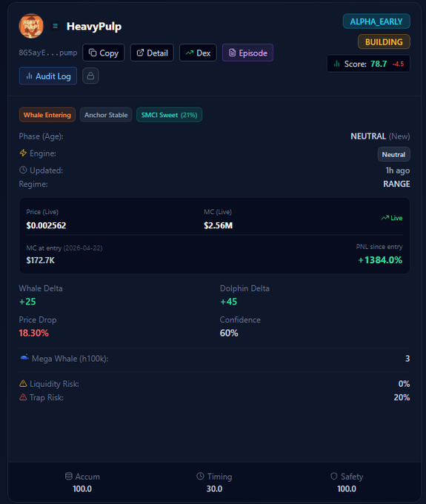Screen dimensions: 426x504
Task: Click the Engine lightning bolt icon
Action: click(23, 153)
